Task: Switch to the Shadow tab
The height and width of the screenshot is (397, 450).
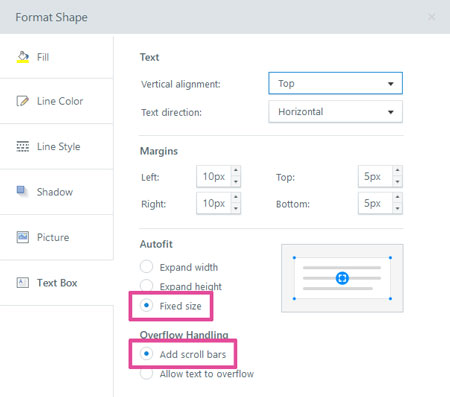Action: (x=56, y=192)
